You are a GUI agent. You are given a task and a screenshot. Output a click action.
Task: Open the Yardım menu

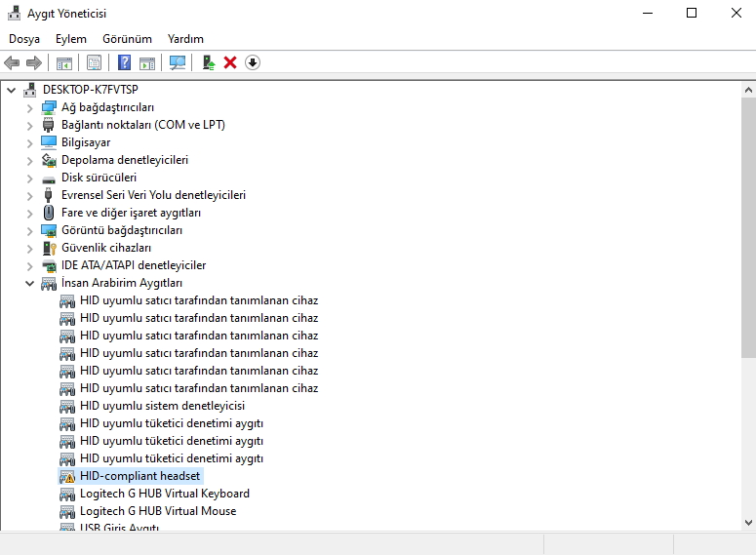185,39
